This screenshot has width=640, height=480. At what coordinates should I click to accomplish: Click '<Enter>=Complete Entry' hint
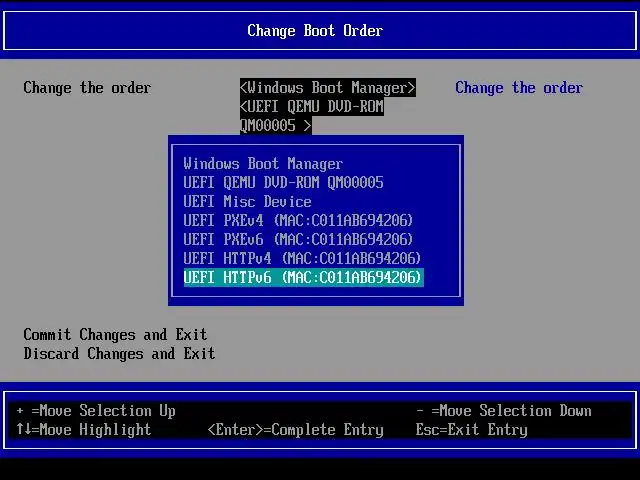(296, 430)
